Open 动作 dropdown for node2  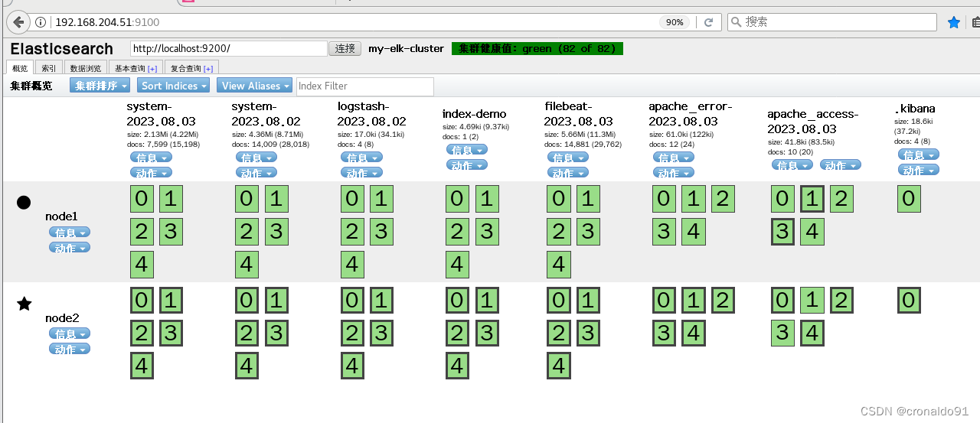point(70,349)
